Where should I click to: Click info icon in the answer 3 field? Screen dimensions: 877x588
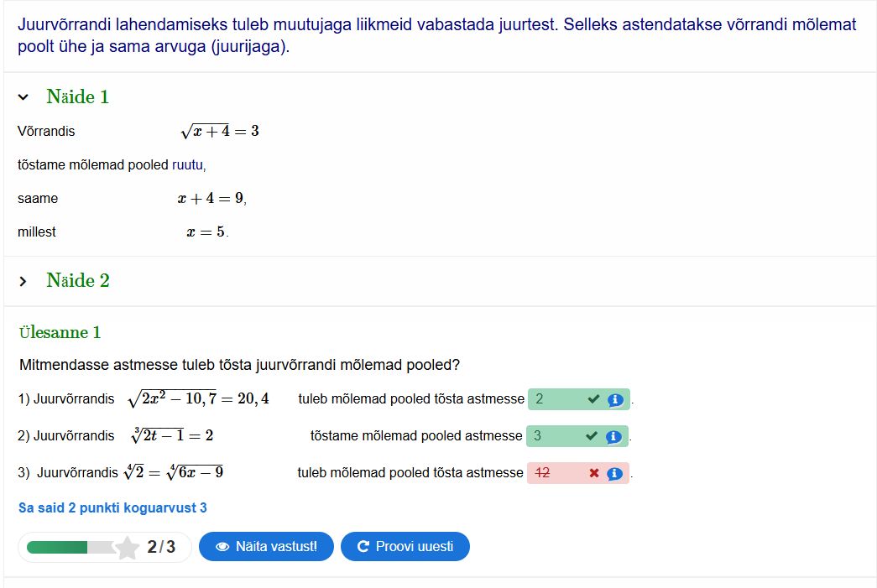[x=613, y=437]
